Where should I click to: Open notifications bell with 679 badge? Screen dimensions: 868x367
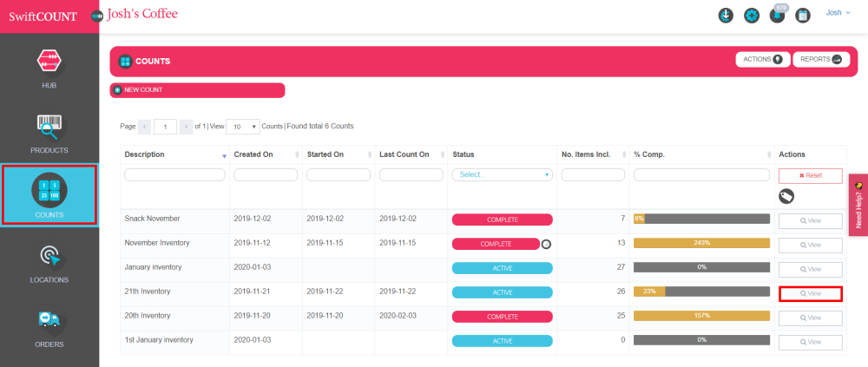(x=777, y=15)
